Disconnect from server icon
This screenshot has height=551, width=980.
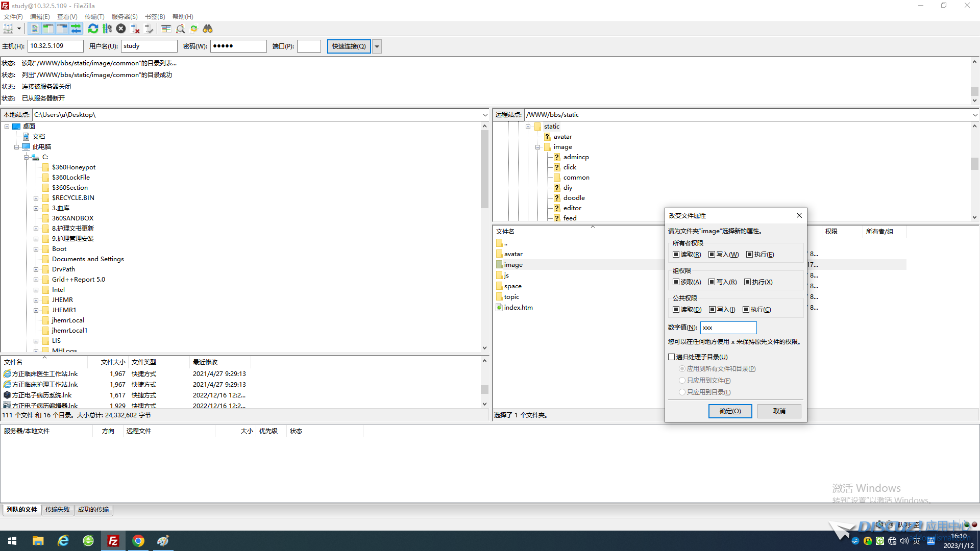coord(135,29)
